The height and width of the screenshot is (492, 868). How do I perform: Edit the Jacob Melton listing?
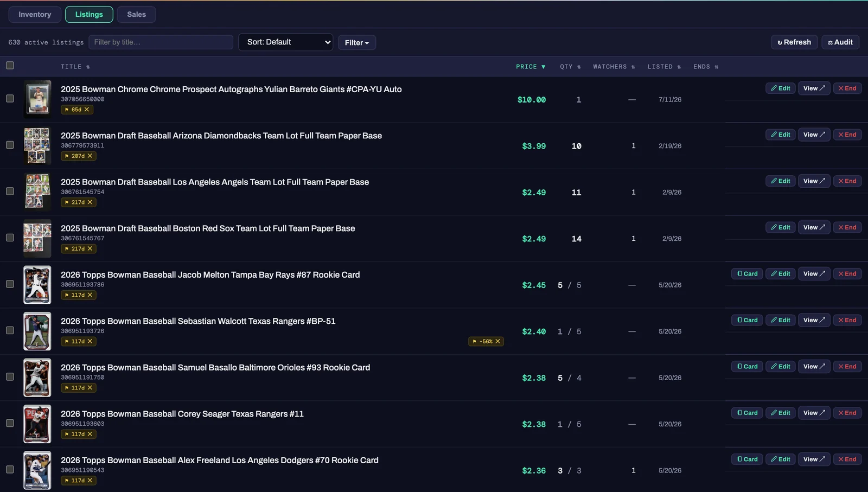pyautogui.click(x=781, y=274)
